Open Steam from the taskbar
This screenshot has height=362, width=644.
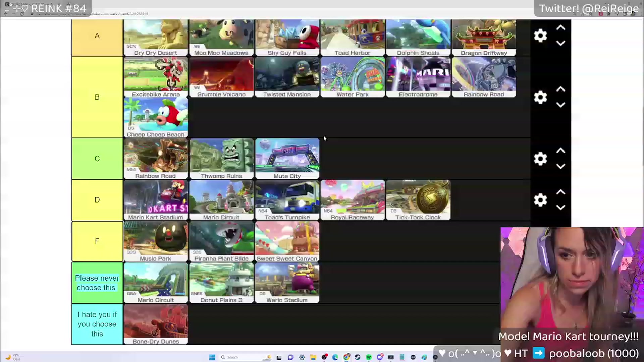coord(358,357)
